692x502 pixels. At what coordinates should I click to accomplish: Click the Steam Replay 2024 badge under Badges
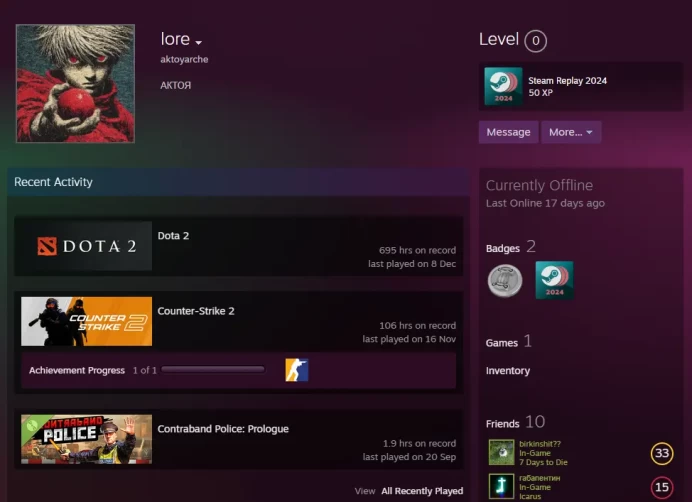(x=554, y=280)
